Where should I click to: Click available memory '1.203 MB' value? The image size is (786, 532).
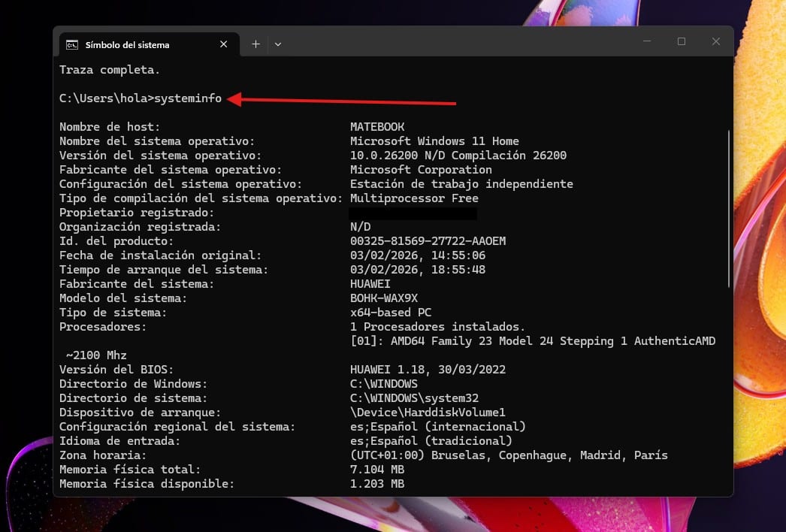377,484
